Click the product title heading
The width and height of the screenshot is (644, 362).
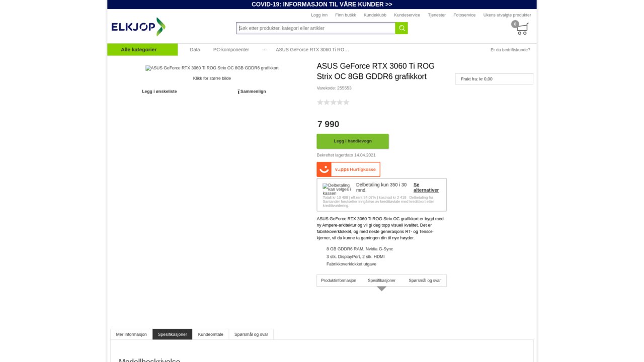click(375, 71)
